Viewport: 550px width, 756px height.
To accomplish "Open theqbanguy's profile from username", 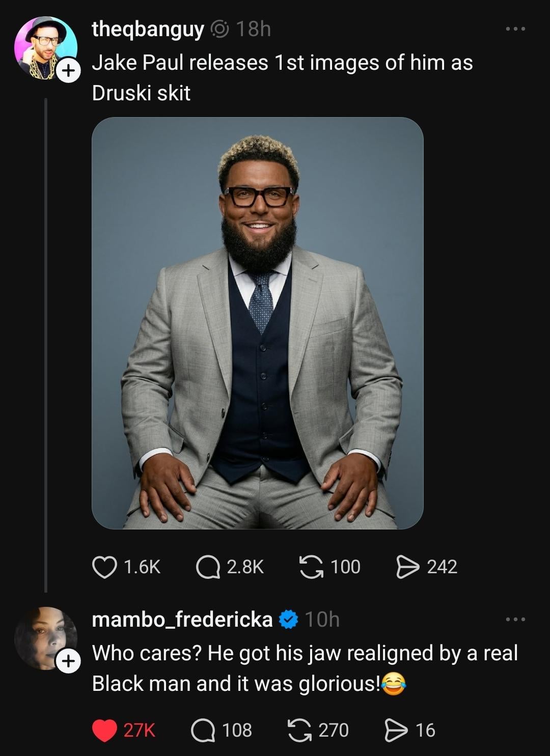I will (x=148, y=30).
